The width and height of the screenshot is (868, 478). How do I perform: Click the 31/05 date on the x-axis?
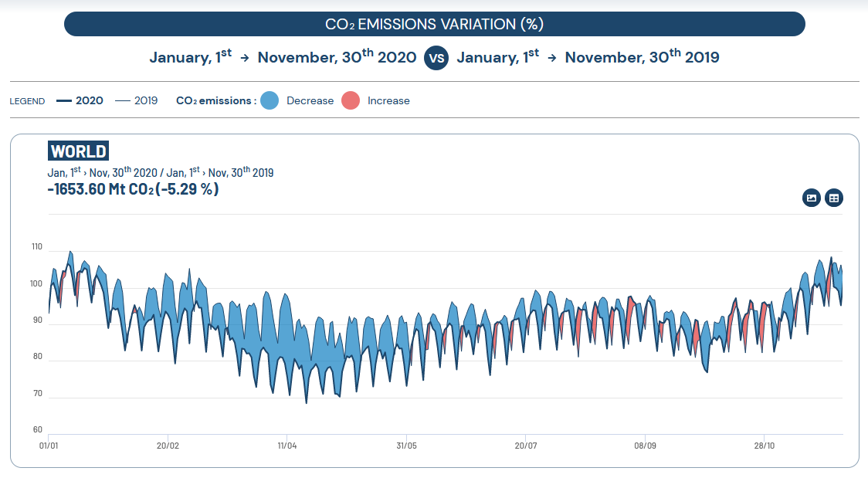(405, 446)
